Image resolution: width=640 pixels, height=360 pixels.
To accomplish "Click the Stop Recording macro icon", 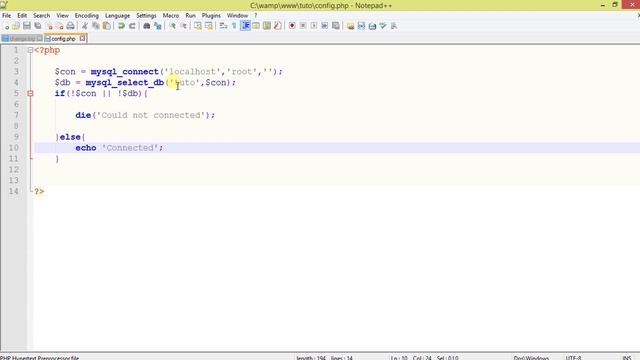I will (303, 26).
